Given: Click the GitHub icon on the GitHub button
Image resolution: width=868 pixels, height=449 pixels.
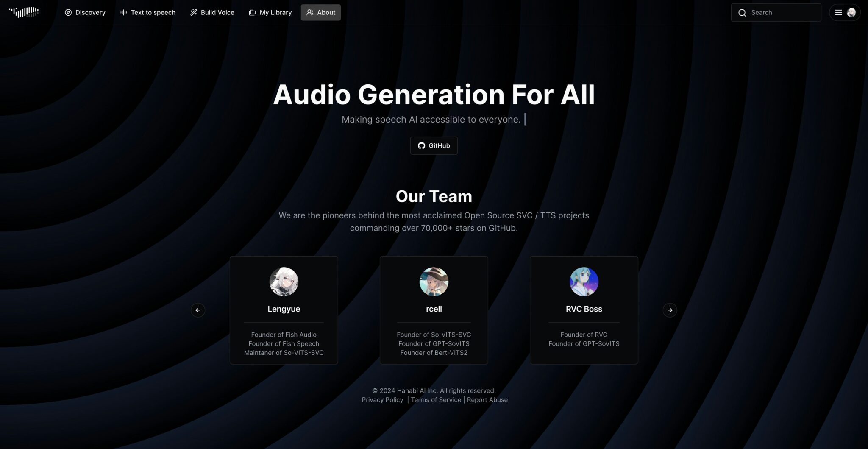Looking at the screenshot, I should (422, 145).
